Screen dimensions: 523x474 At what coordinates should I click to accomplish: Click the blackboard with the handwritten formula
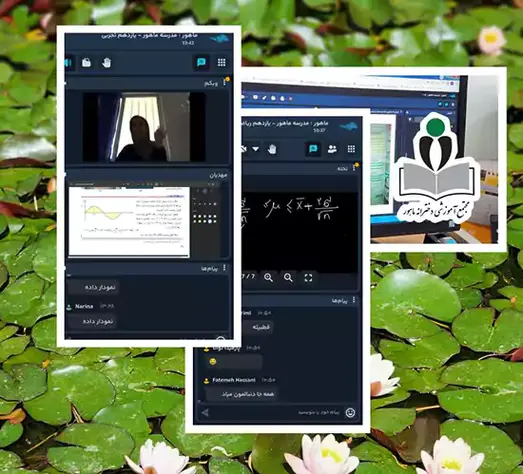pyautogui.click(x=299, y=232)
